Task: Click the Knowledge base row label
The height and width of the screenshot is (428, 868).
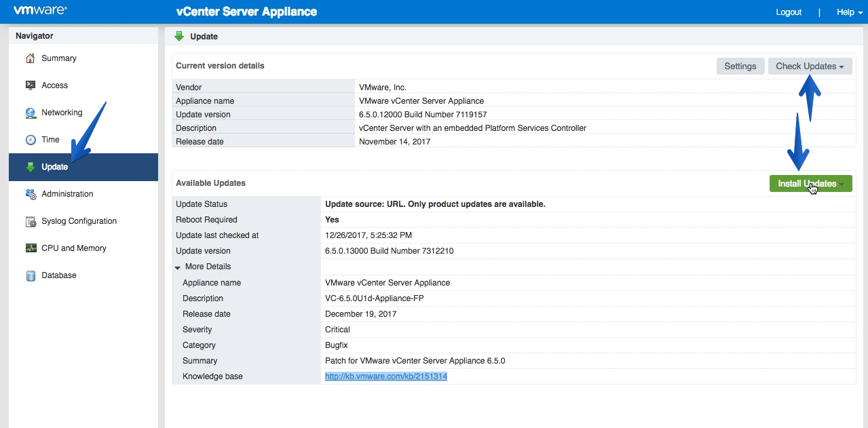Action: click(x=212, y=376)
